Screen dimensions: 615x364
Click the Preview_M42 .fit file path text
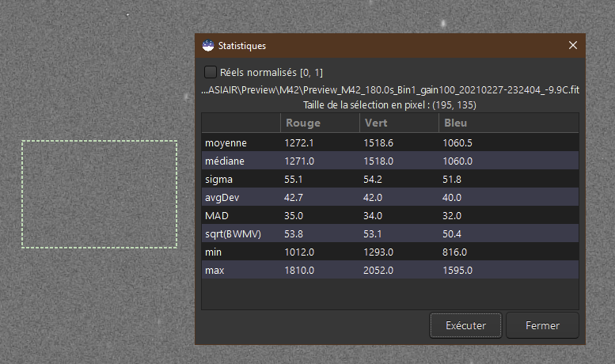[390, 90]
